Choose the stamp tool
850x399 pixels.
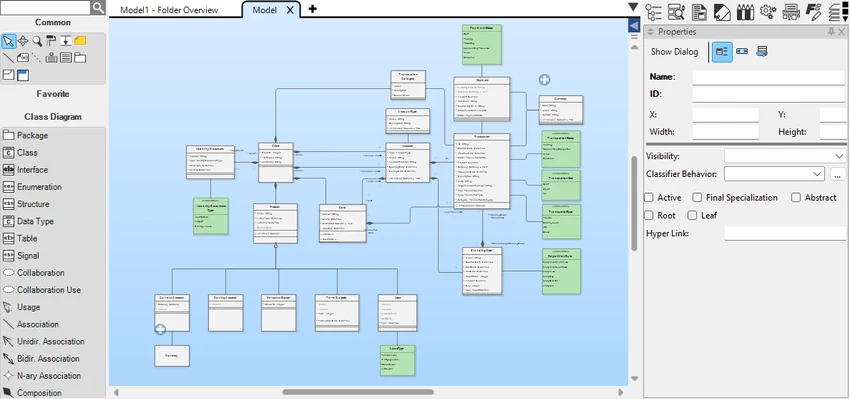click(x=51, y=57)
